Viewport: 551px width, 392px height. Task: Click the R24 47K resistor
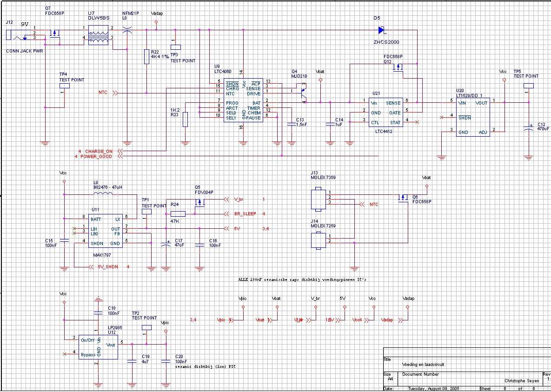[178, 214]
